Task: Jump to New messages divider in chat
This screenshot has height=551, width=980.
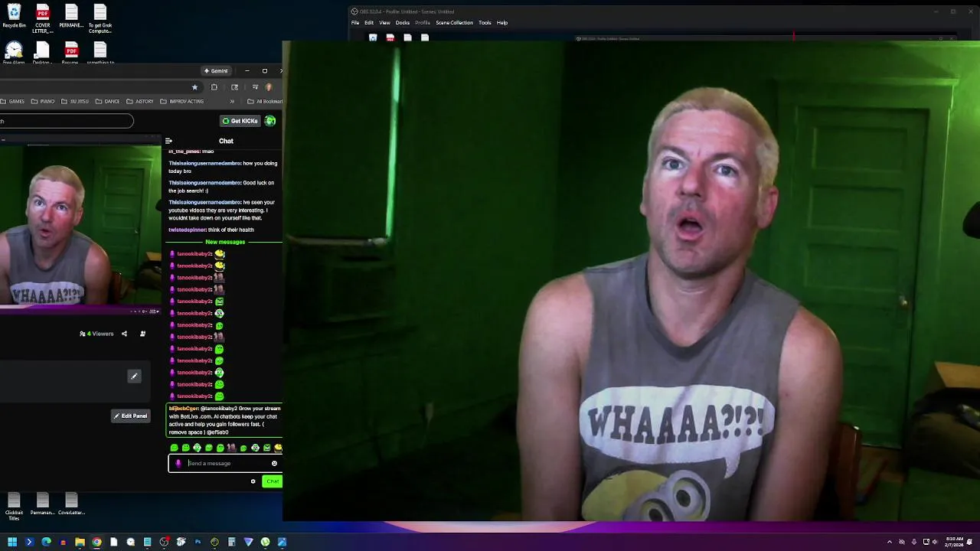Action: (x=225, y=242)
